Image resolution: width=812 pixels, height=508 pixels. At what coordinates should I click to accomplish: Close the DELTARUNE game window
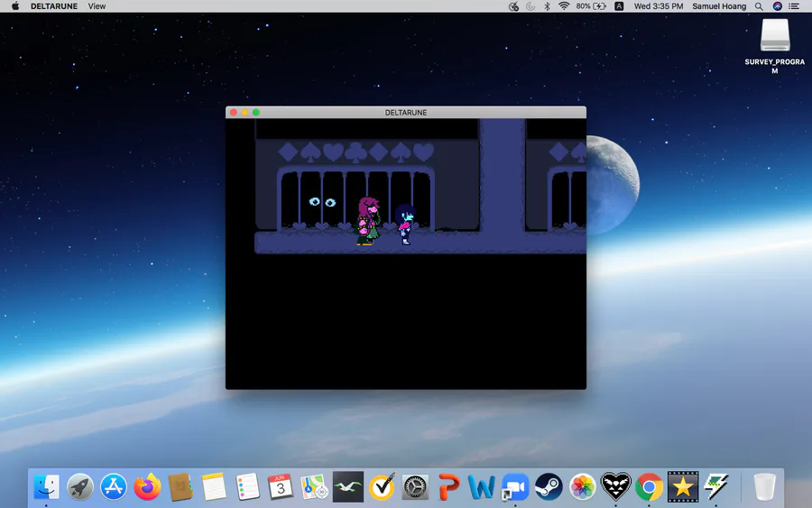pyautogui.click(x=234, y=113)
